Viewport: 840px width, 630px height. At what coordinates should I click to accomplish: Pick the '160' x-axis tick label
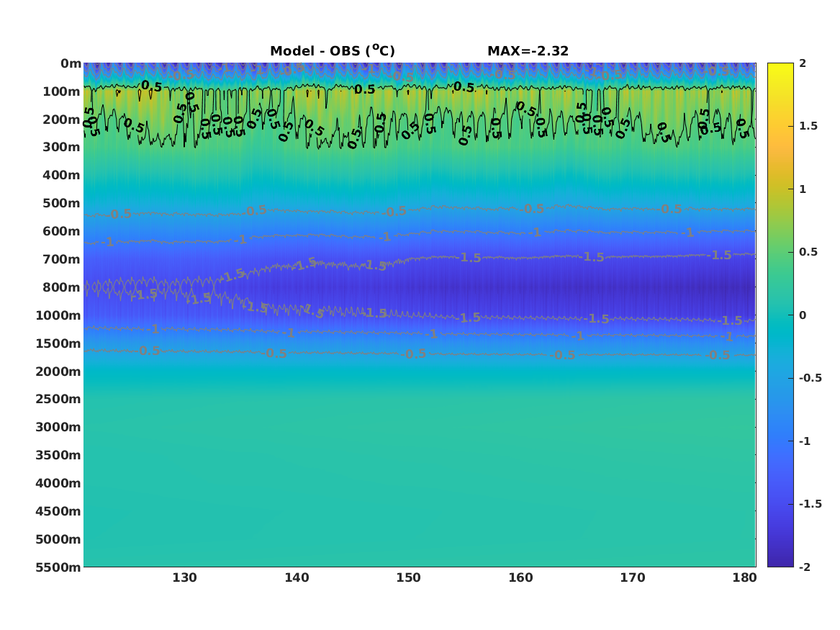520,577
